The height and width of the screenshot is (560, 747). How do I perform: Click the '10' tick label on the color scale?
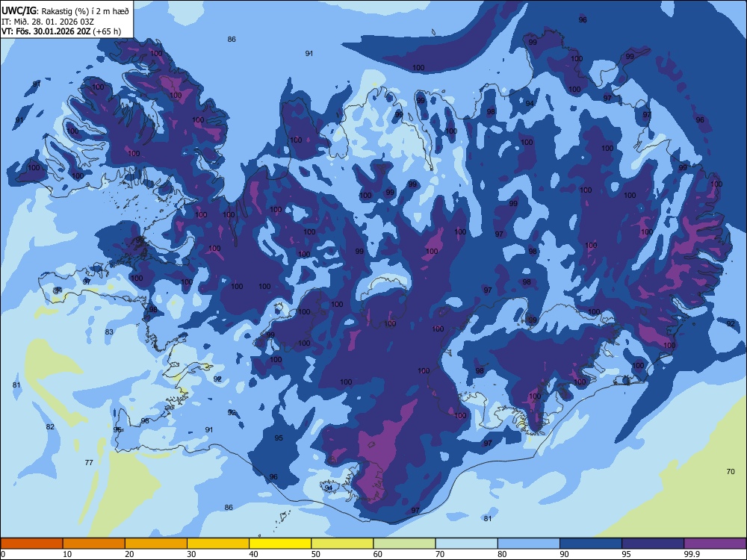coord(67,554)
